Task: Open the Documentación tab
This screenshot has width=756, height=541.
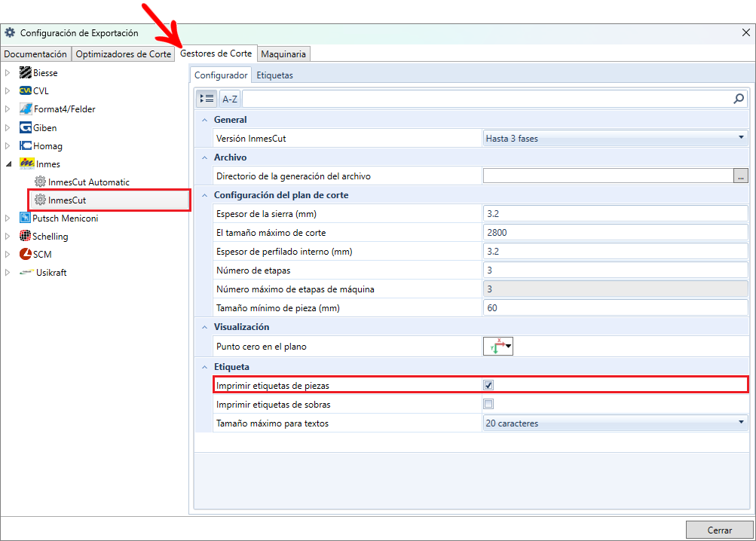Action: pyautogui.click(x=35, y=54)
